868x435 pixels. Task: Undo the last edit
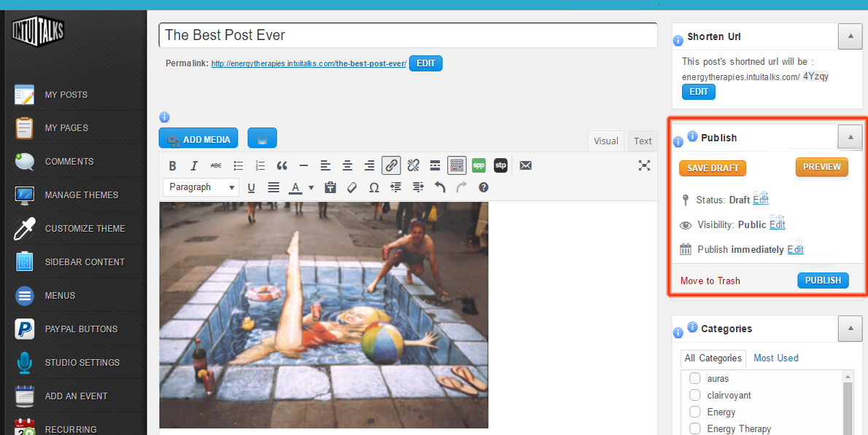[440, 188]
